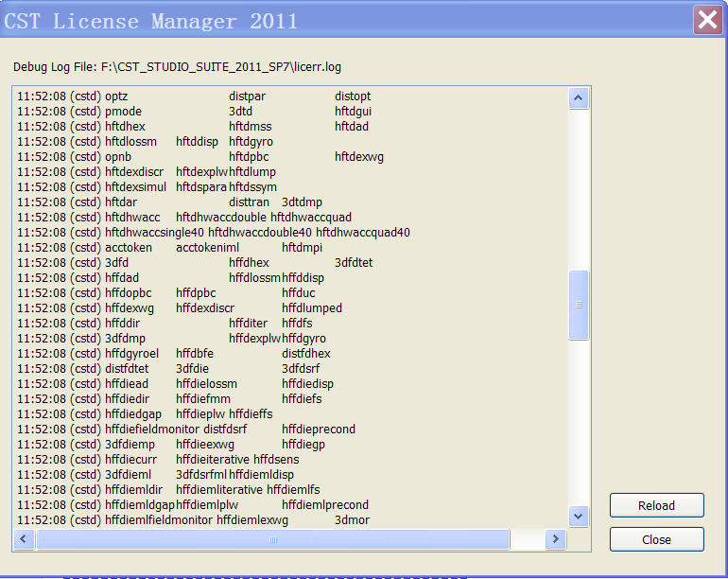Click the log entry '3dfd'
This screenshot has height=579, width=728.
116,263
